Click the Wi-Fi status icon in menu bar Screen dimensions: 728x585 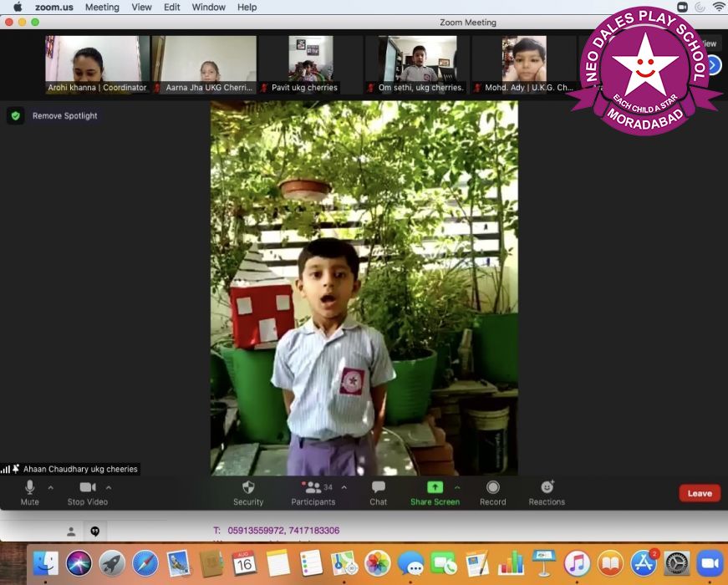[719, 7]
